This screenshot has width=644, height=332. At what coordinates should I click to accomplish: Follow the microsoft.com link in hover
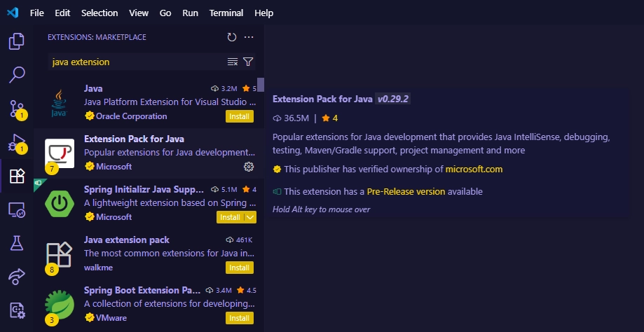tap(474, 169)
